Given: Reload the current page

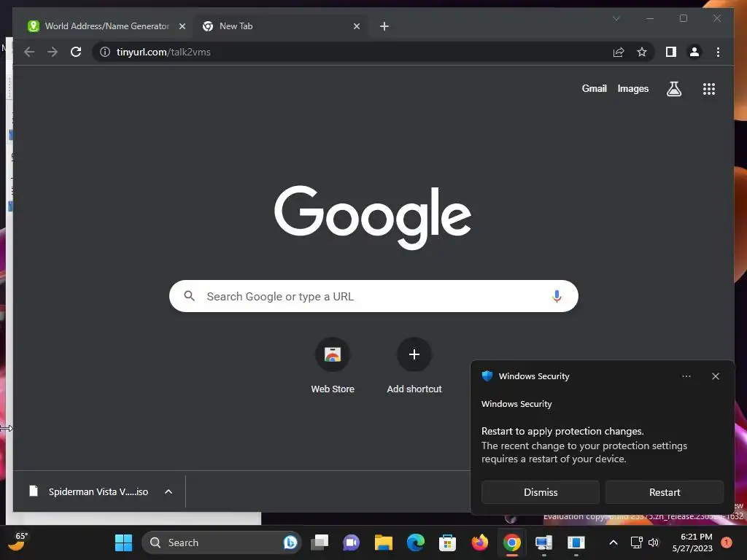Looking at the screenshot, I should (x=76, y=52).
